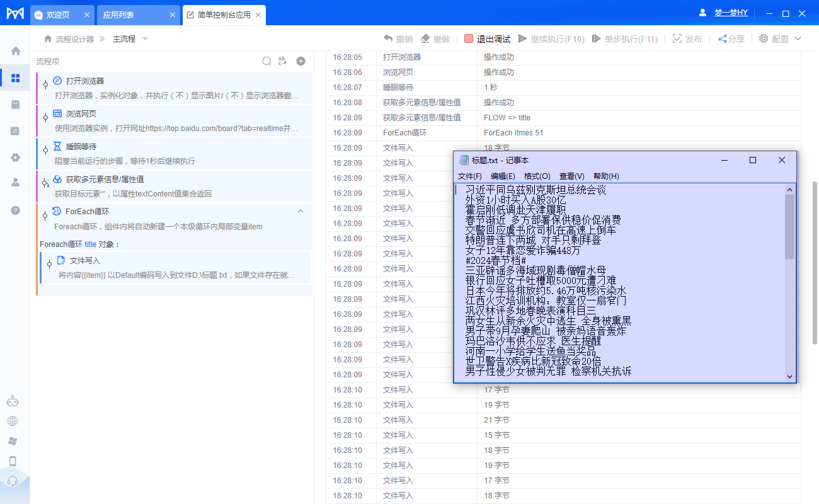Image resolution: width=819 pixels, height=504 pixels.
Task: Click Notepad scrollbar down arrow
Action: click(790, 376)
